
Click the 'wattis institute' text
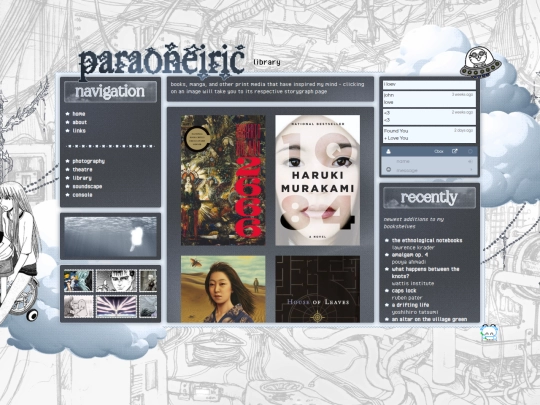click(x=413, y=284)
